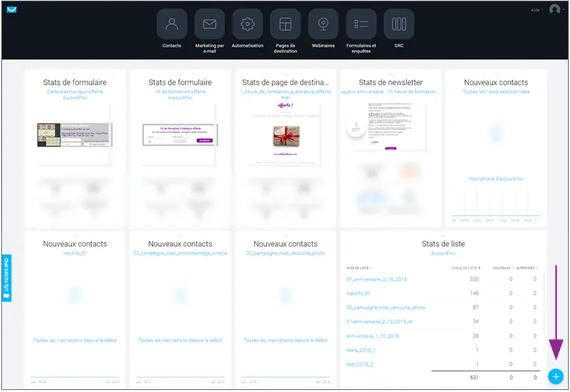Open list tests_2018_1
This screenshot has height=392, width=570.
tap(361, 350)
